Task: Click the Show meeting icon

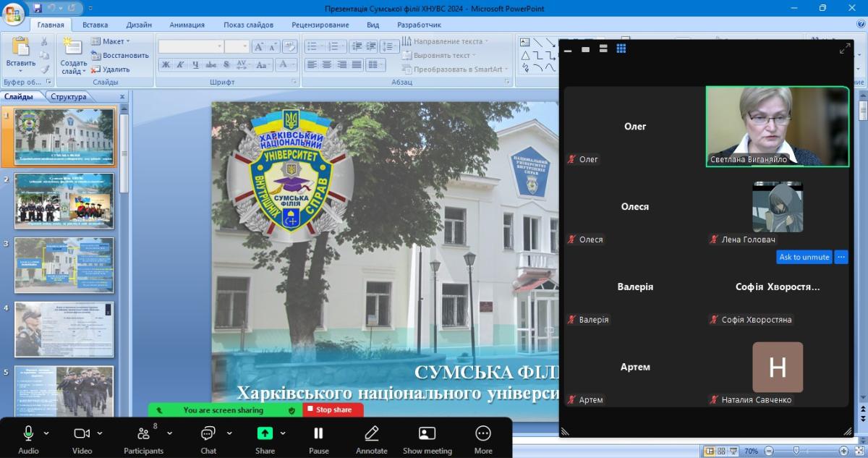Action: [427, 438]
